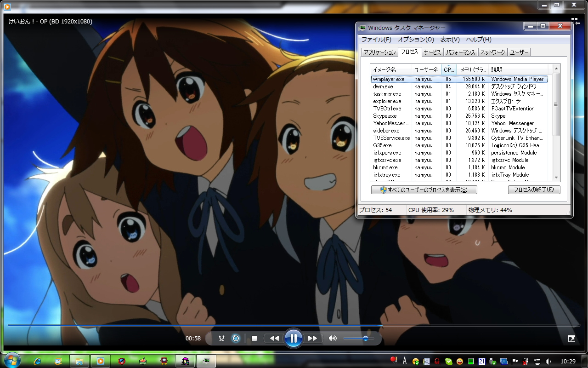Open the Action Center flag icon
Screen dimensions: 588x368
(514, 362)
